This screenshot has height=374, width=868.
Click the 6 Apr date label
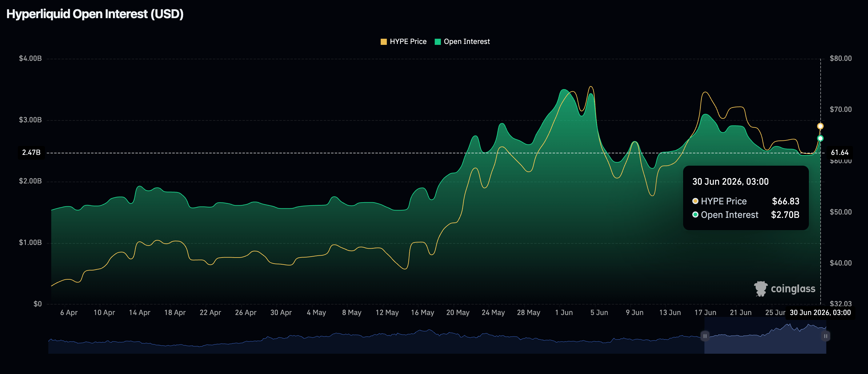[x=69, y=313]
